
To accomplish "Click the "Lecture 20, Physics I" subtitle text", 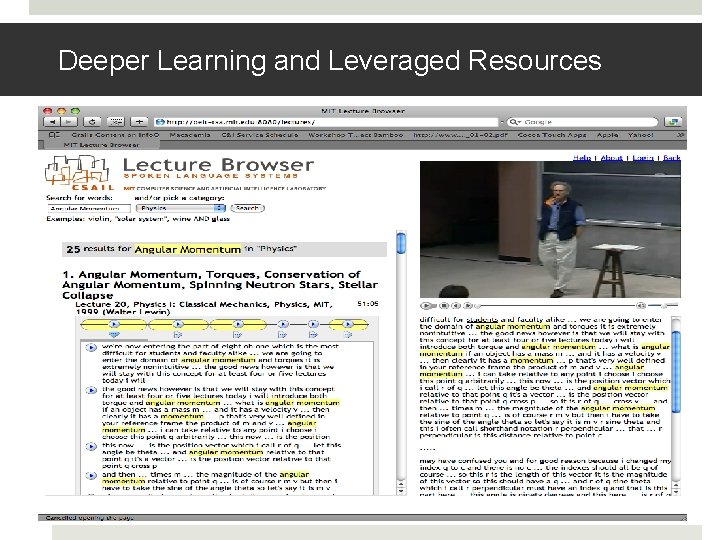I will pyautogui.click(x=203, y=308).
